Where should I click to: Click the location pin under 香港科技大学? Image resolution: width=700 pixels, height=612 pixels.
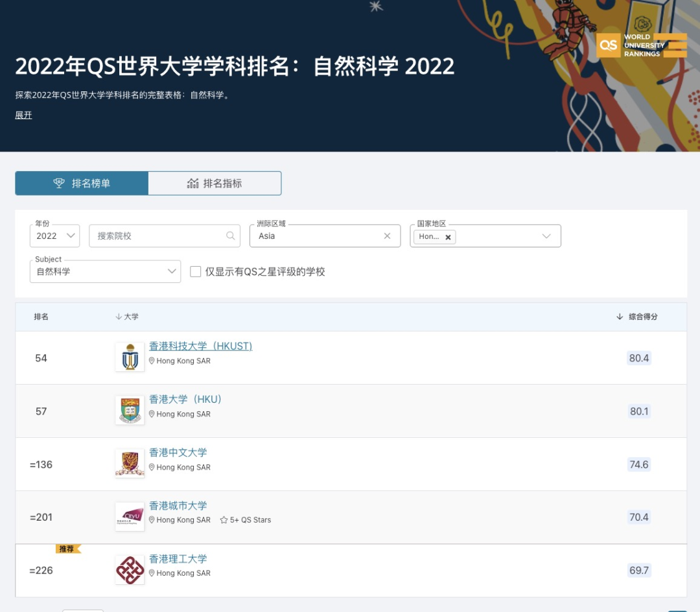[152, 361]
